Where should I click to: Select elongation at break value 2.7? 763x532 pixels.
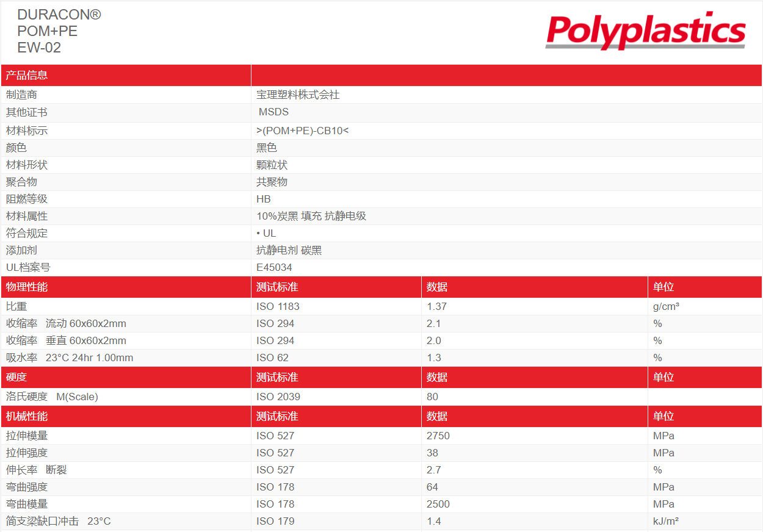434,470
